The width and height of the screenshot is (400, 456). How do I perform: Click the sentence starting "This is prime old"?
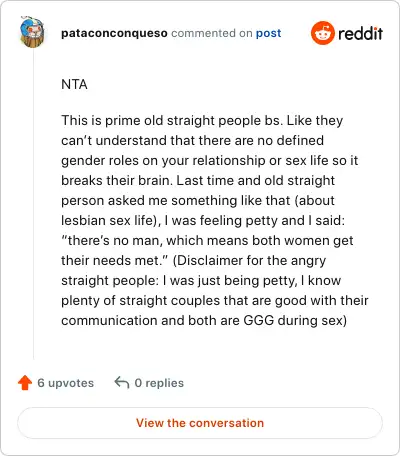[x=172, y=121]
